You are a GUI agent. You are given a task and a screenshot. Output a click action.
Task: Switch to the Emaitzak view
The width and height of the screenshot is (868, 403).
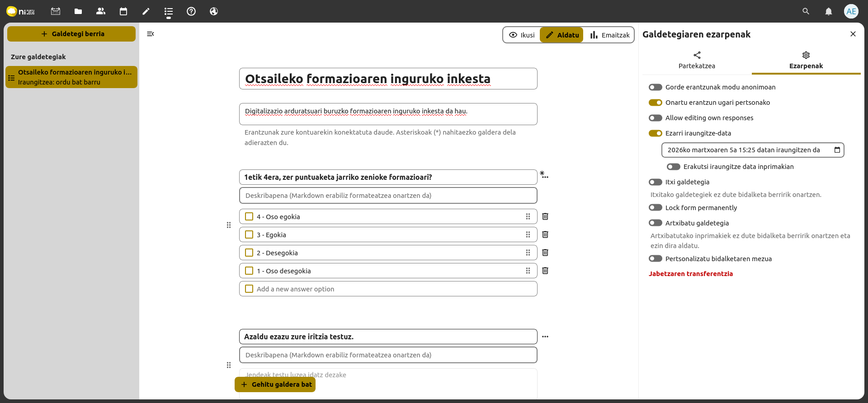pos(609,35)
